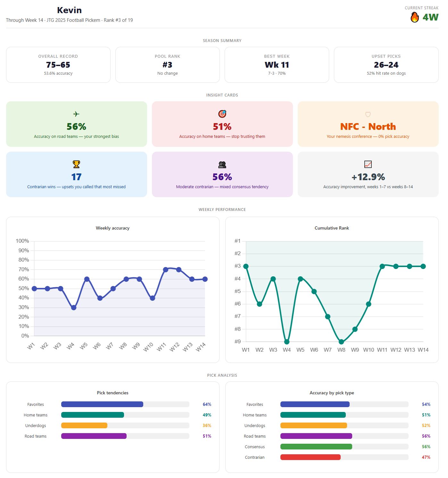Select the red Contrarian bar in Accuracy by pick type
Viewport: 448px width, 478px height.
click(x=311, y=457)
